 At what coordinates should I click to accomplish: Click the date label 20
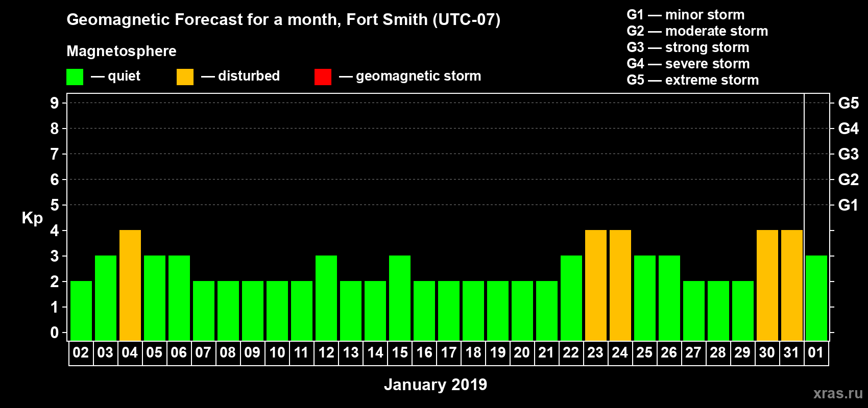click(522, 353)
